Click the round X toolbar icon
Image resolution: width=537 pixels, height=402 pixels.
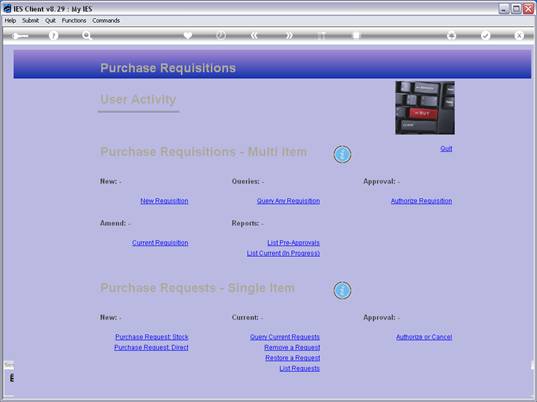click(x=519, y=35)
